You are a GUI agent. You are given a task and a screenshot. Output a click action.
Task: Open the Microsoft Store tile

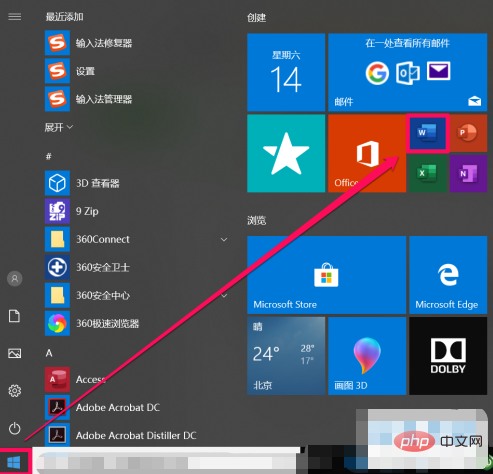click(x=326, y=275)
